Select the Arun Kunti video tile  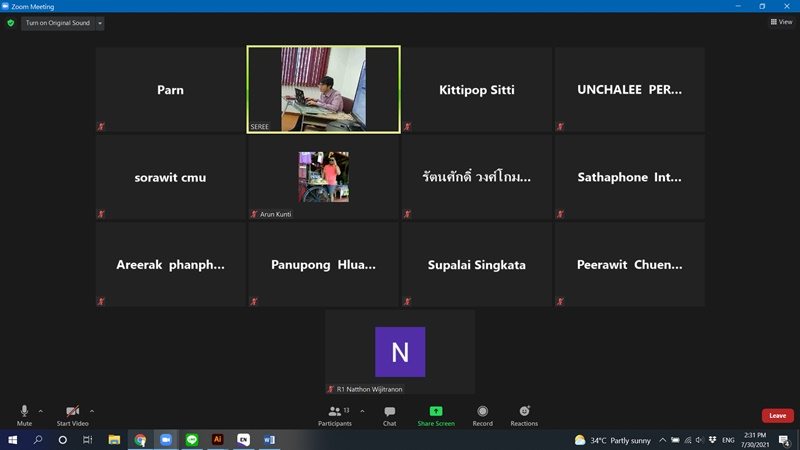pos(323,177)
